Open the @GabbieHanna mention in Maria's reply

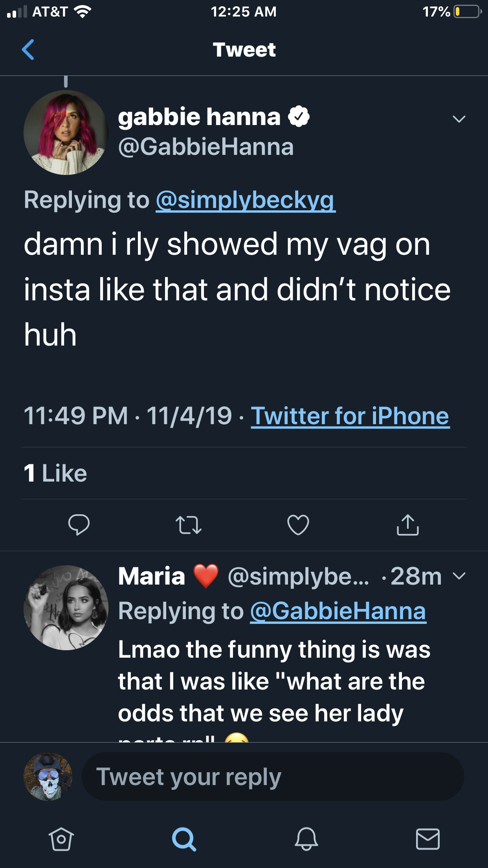338,611
